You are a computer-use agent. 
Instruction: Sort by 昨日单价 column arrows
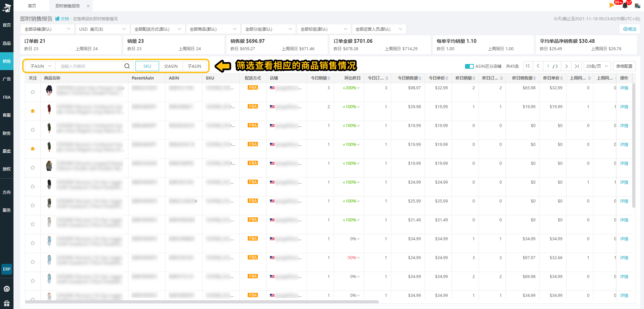[561, 78]
